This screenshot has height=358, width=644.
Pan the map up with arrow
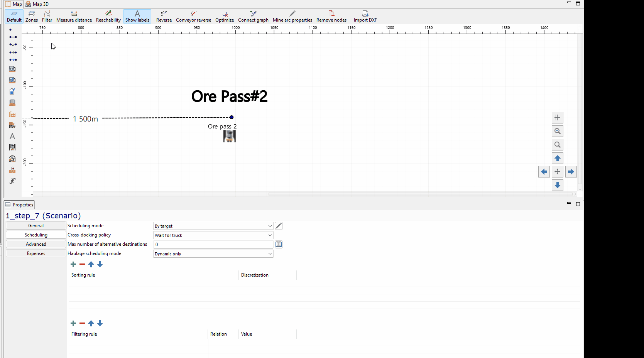557,158
